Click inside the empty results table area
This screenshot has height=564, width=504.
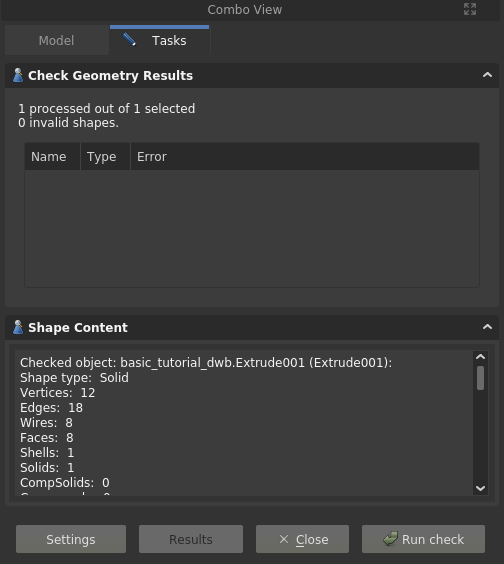[x=252, y=228]
